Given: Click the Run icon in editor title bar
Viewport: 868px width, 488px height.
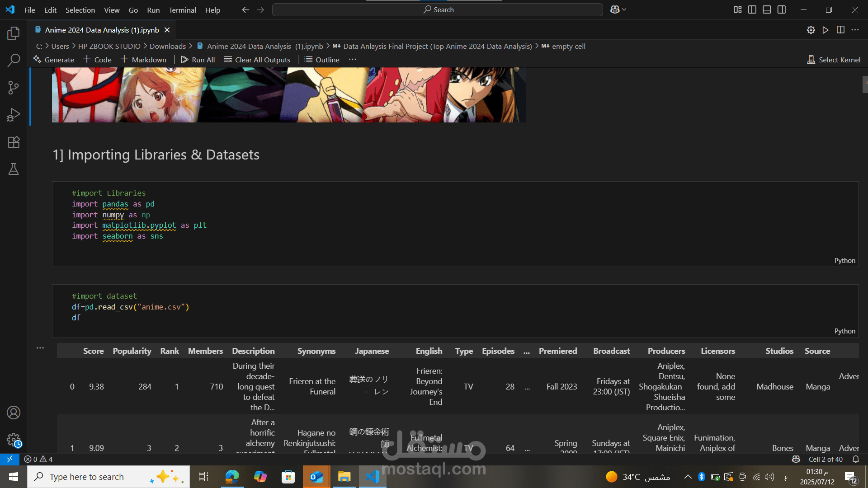Looking at the screenshot, I should pyautogui.click(x=826, y=30).
